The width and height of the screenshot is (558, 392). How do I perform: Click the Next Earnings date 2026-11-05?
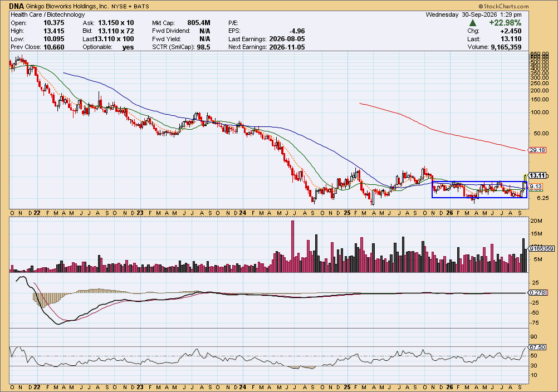tap(287, 47)
